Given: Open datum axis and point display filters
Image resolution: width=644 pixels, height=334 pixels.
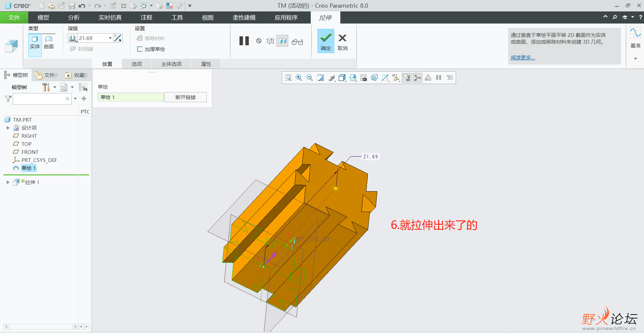Looking at the screenshot, I should pos(396,78).
